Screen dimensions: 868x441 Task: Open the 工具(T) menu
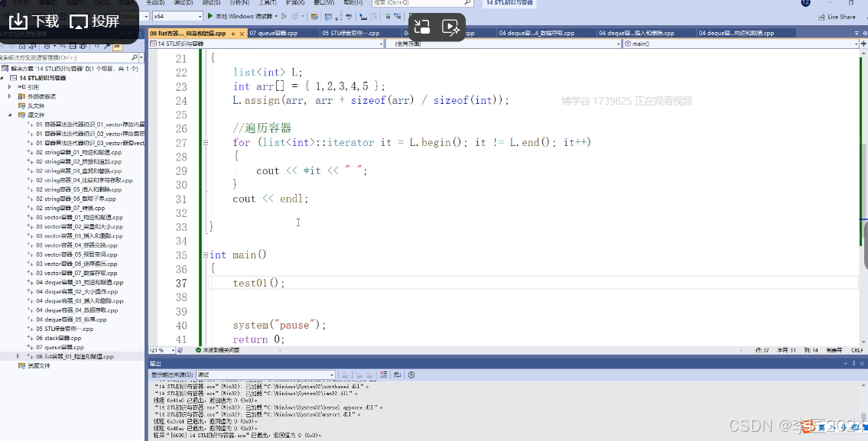[x=268, y=3]
